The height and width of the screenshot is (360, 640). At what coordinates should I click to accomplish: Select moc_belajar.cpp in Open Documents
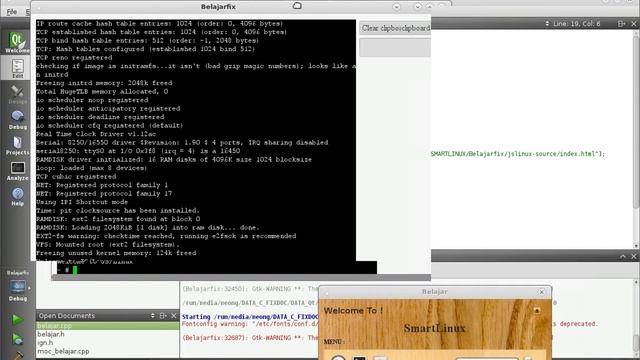[x=108, y=351]
